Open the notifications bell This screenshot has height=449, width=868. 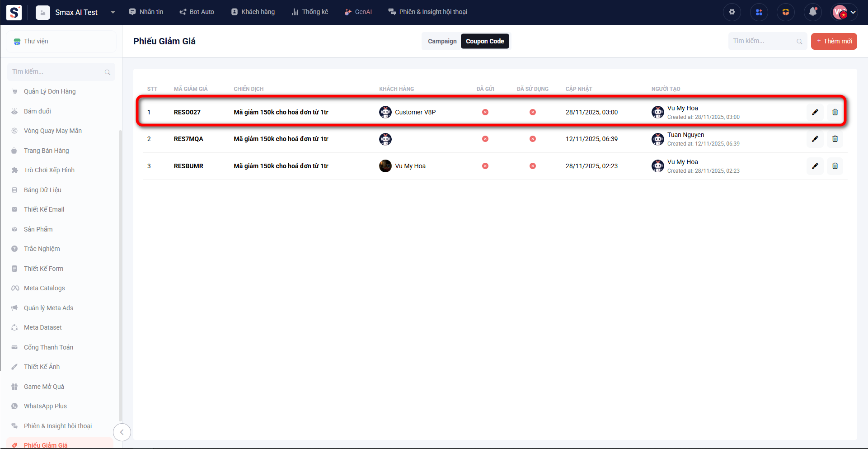[x=812, y=12]
